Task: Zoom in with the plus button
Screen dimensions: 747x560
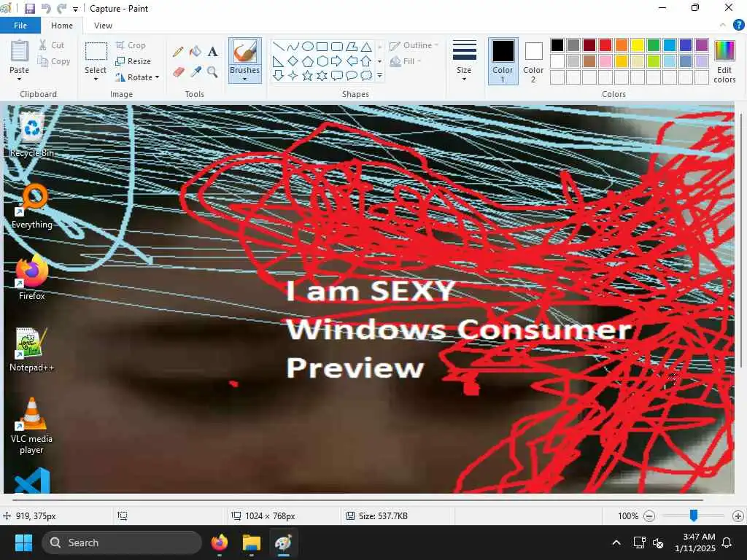Action: click(x=738, y=516)
